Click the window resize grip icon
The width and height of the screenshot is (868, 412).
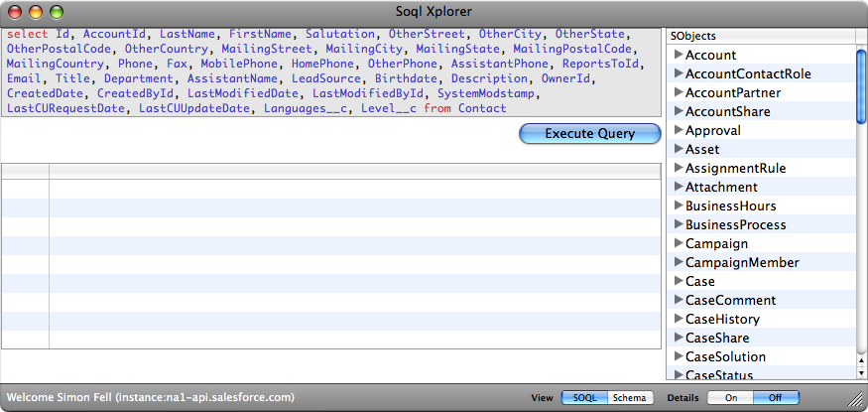coord(856,401)
